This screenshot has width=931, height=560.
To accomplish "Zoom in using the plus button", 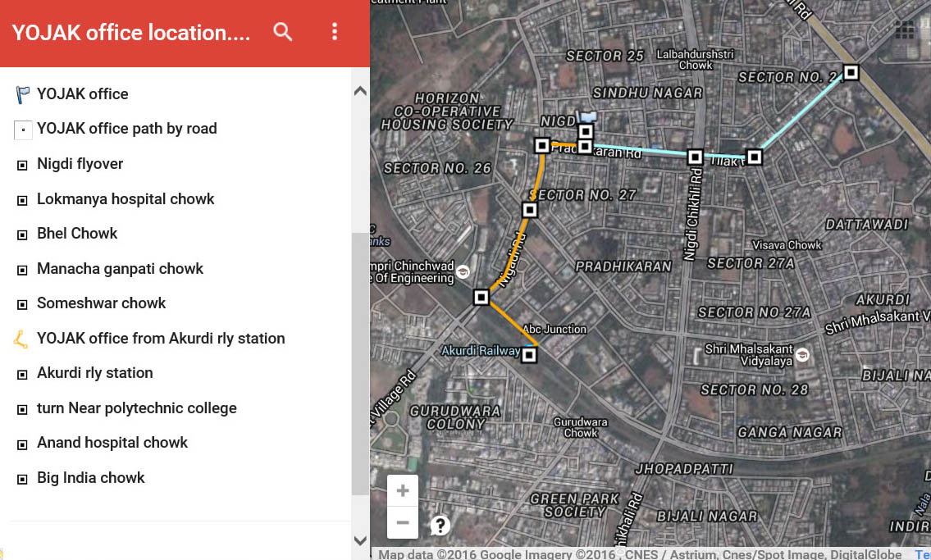I will point(402,490).
